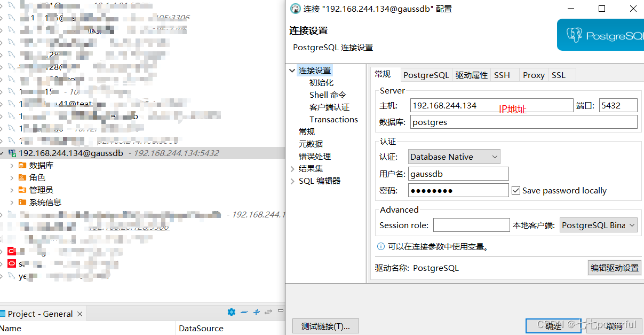Select Shell 命令 in settings tree
The width and height of the screenshot is (644, 335).
point(328,95)
